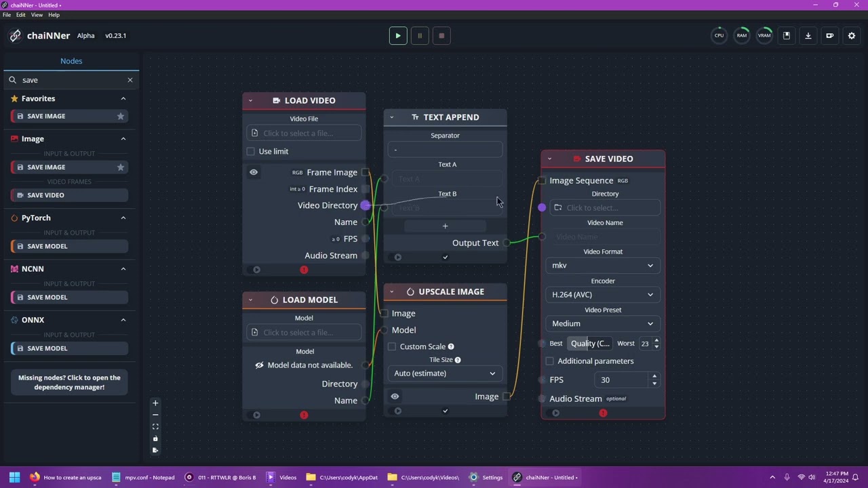
Task: Open the Edit menu
Action: [x=21, y=15]
